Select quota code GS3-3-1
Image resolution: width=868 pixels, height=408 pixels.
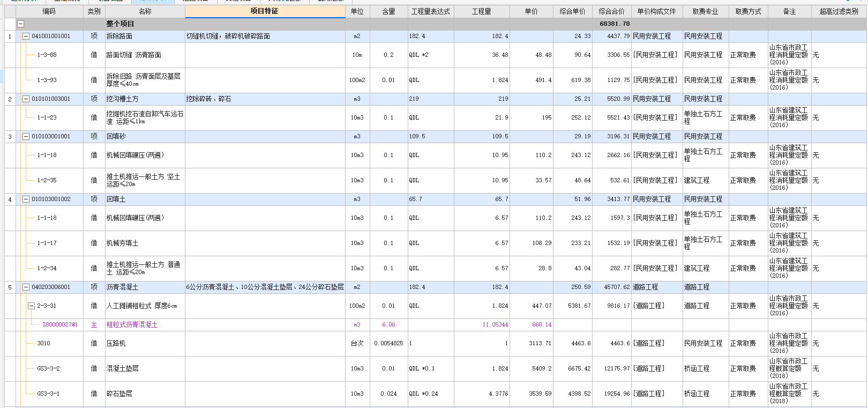coord(48,394)
